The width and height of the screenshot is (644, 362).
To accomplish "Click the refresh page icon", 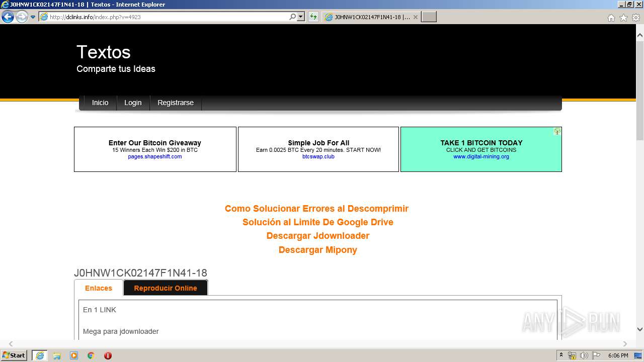I will click(x=313, y=17).
